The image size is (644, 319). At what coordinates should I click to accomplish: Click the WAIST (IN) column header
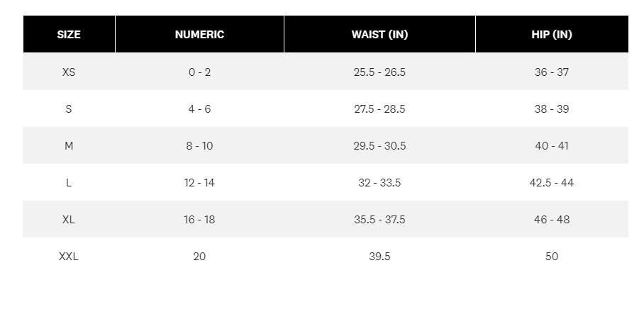(379, 35)
